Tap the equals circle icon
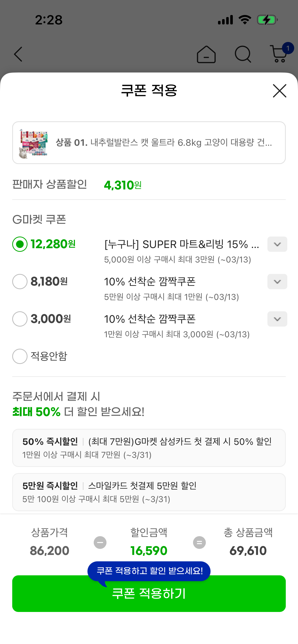The width and height of the screenshot is (298, 644). (x=199, y=543)
